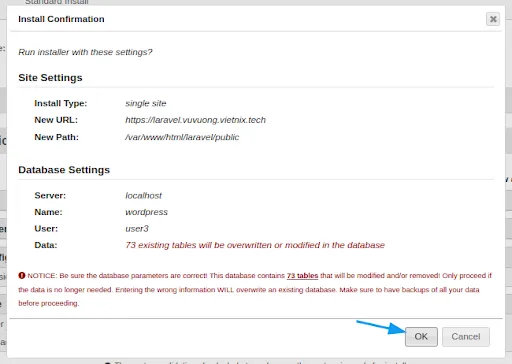The image size is (512, 364).
Task: Select the New Path value /var/www/html/laravel/public
Action: pos(182,137)
